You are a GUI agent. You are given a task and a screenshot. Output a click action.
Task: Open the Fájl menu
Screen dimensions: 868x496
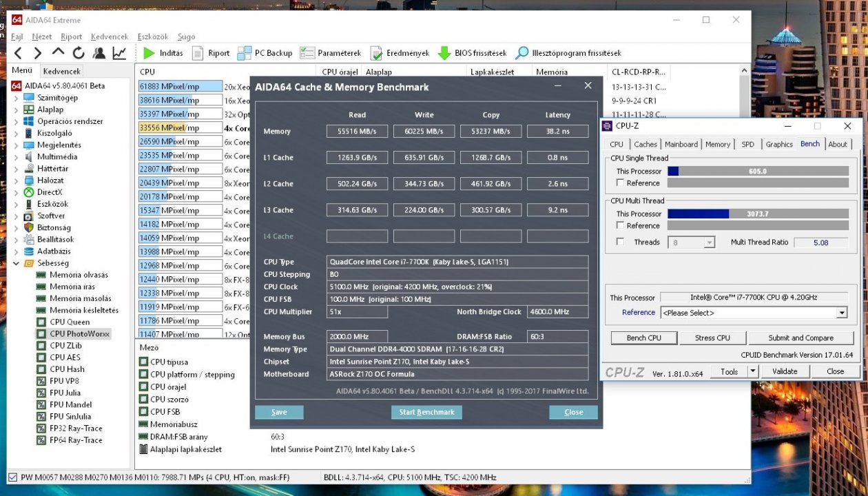coord(17,37)
